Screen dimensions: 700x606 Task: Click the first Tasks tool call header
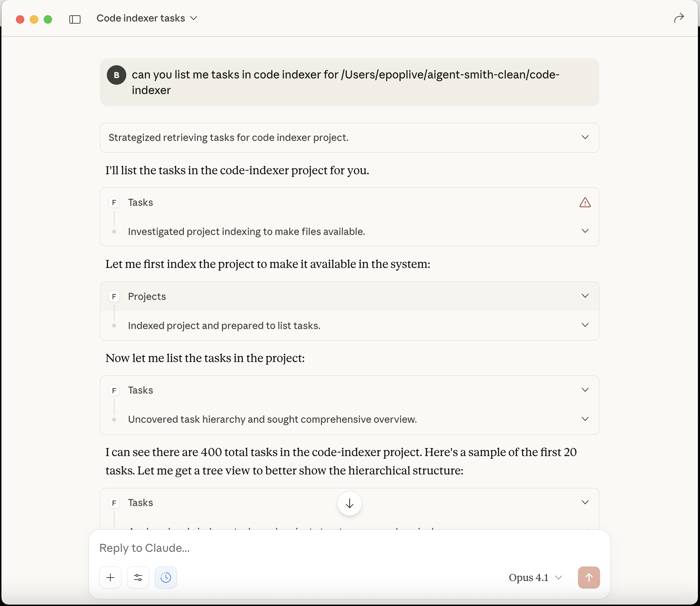140,202
